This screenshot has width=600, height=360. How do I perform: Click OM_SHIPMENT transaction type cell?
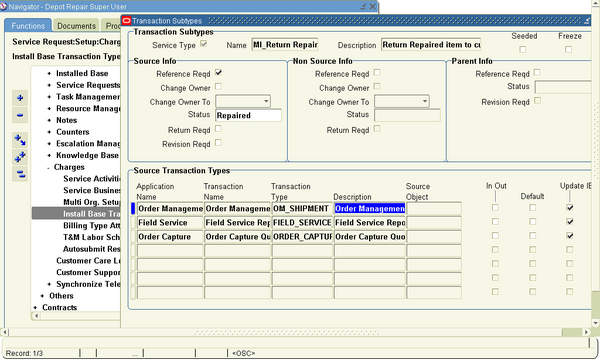[302, 209]
